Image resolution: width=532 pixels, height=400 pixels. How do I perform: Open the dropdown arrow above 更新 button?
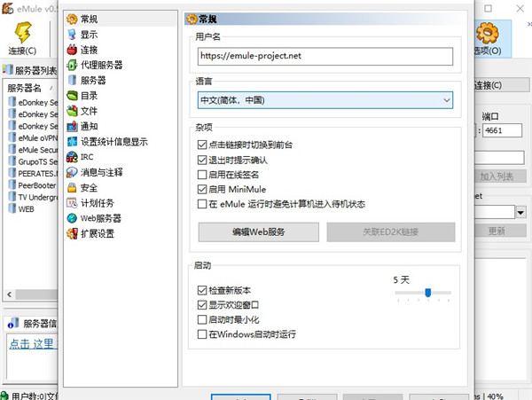point(520,213)
